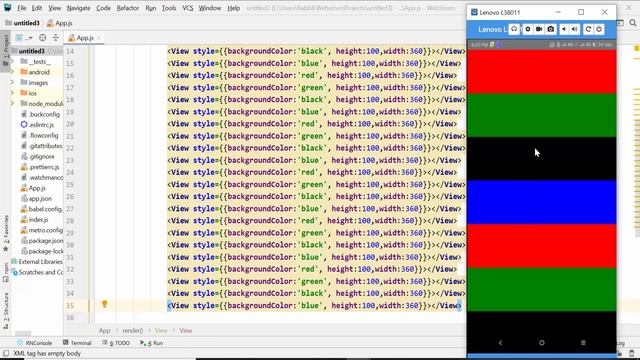
Task: Open the RNConsole tool window
Action: 34,343
